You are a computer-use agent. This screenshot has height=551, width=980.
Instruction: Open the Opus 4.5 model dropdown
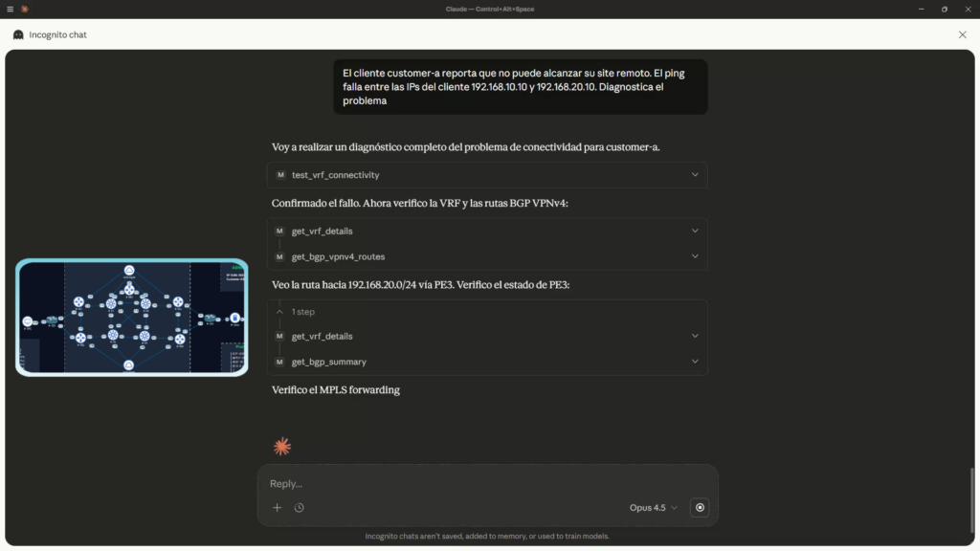pos(654,508)
